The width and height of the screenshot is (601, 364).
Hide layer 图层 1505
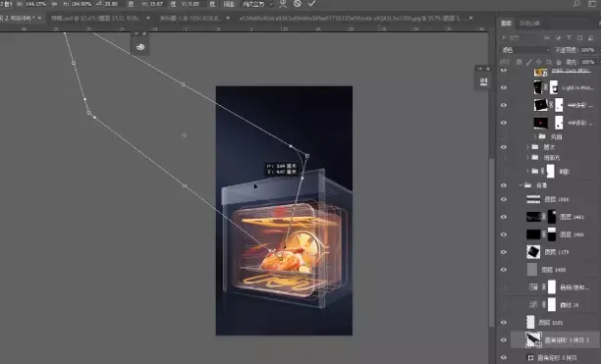coord(504,322)
